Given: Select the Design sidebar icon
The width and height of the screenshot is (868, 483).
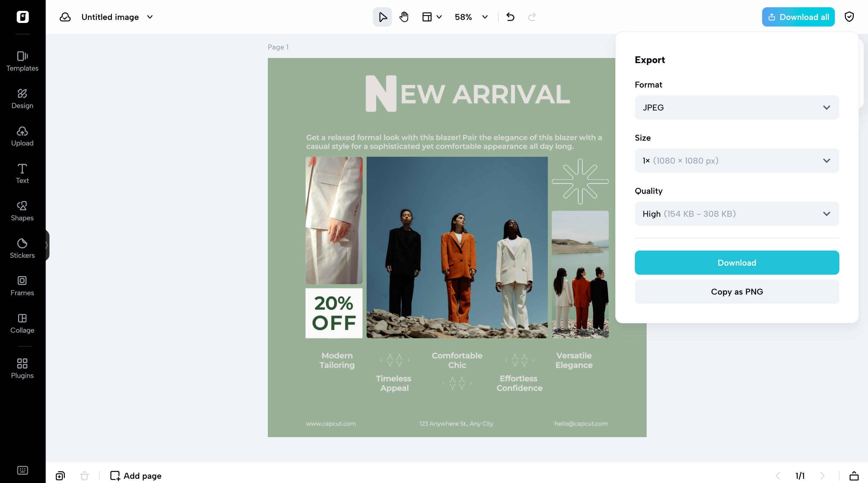Looking at the screenshot, I should 22,99.
